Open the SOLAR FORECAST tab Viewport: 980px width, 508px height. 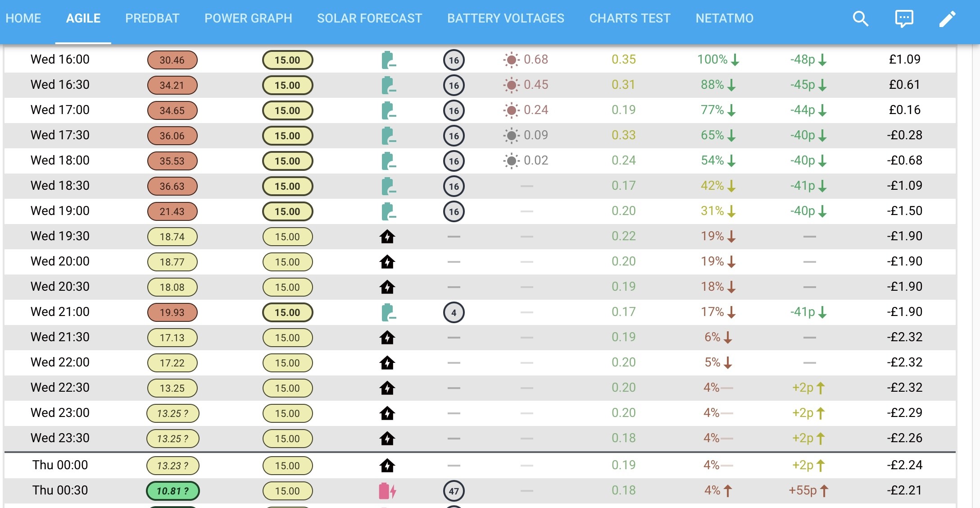(x=369, y=18)
